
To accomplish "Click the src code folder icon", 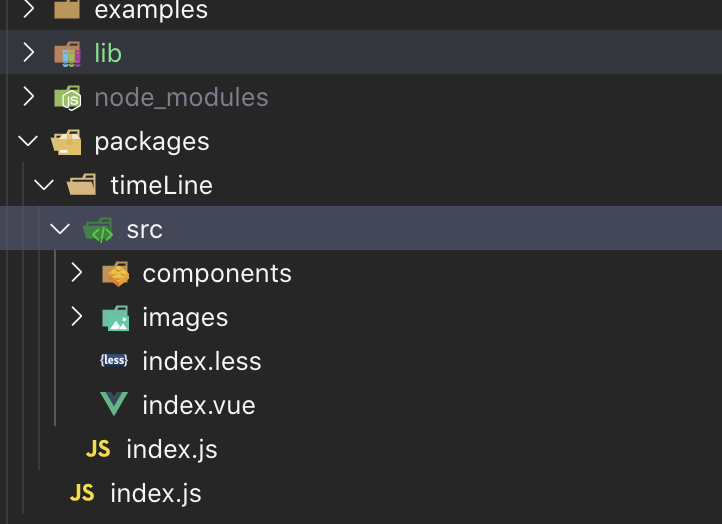I will (98, 230).
